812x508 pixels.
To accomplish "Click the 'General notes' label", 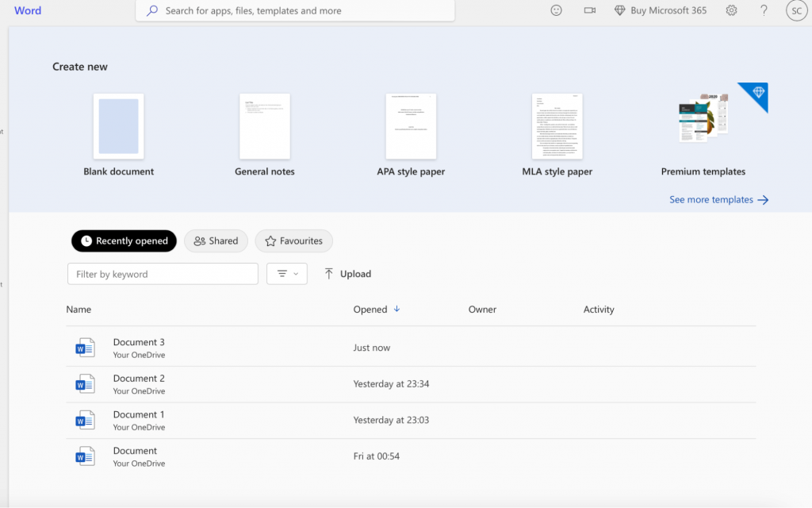I will pyautogui.click(x=265, y=171).
